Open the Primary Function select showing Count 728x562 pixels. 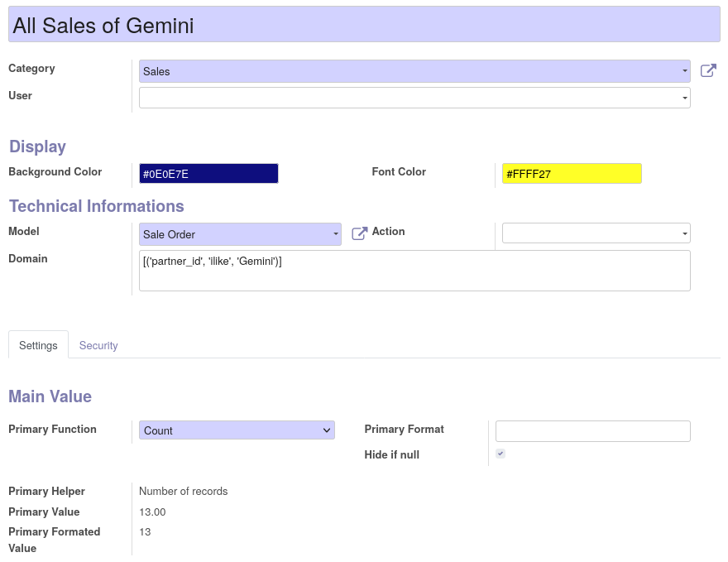[237, 430]
